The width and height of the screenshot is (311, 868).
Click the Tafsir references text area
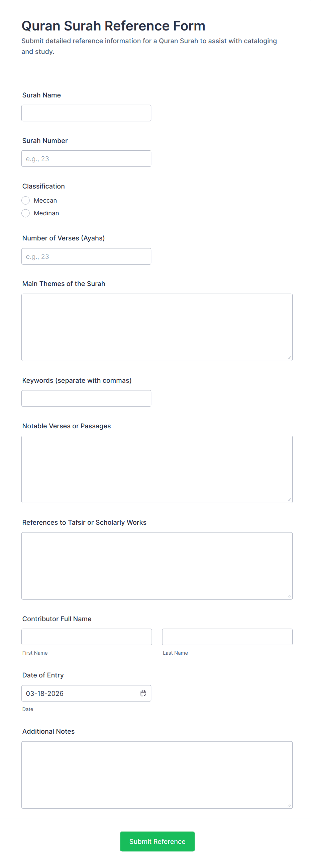click(x=157, y=566)
